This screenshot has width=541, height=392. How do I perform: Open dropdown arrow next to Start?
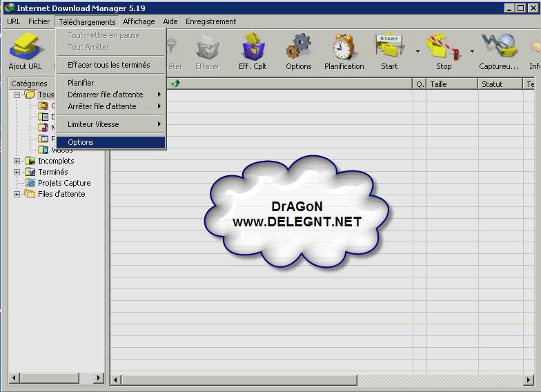(417, 51)
